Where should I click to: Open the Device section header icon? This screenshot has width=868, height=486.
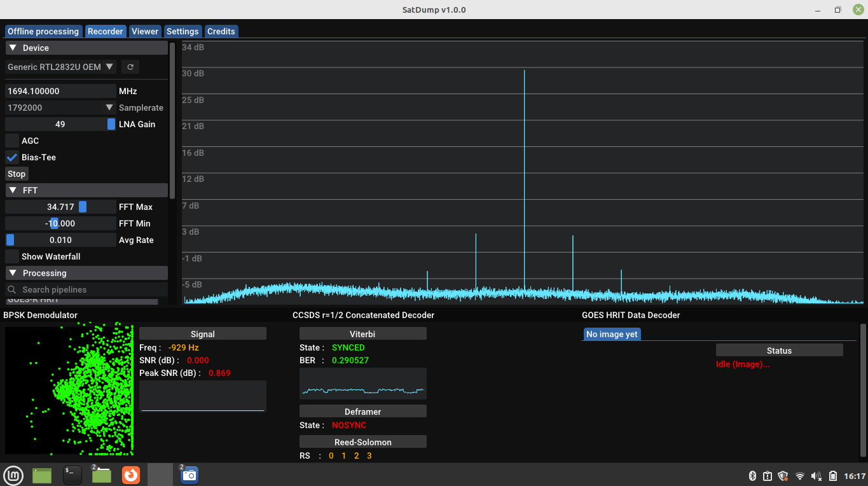click(x=11, y=47)
